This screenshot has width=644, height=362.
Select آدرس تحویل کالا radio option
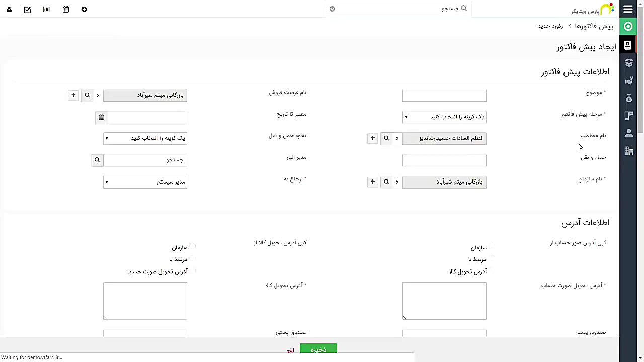492,271
